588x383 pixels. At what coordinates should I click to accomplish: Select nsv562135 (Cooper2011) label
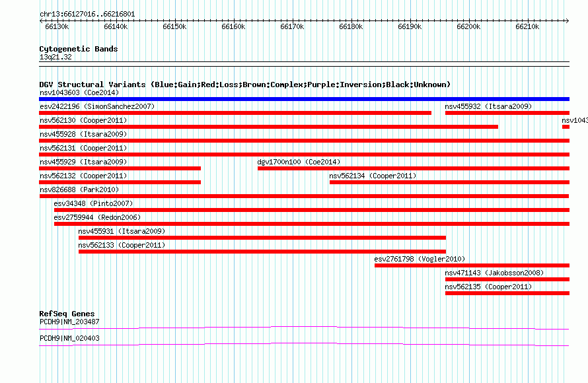(488, 287)
